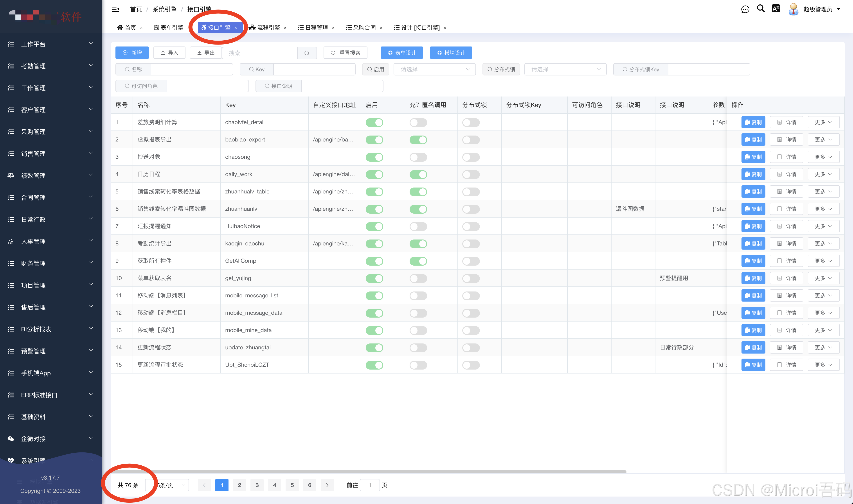Click the header search magnifier icon
The image size is (853, 504).
[761, 9]
